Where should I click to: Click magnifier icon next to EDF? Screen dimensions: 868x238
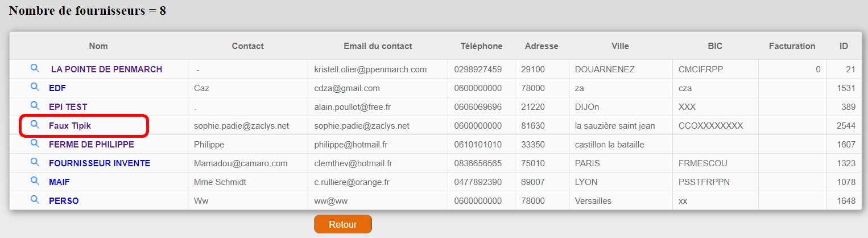tap(35, 87)
